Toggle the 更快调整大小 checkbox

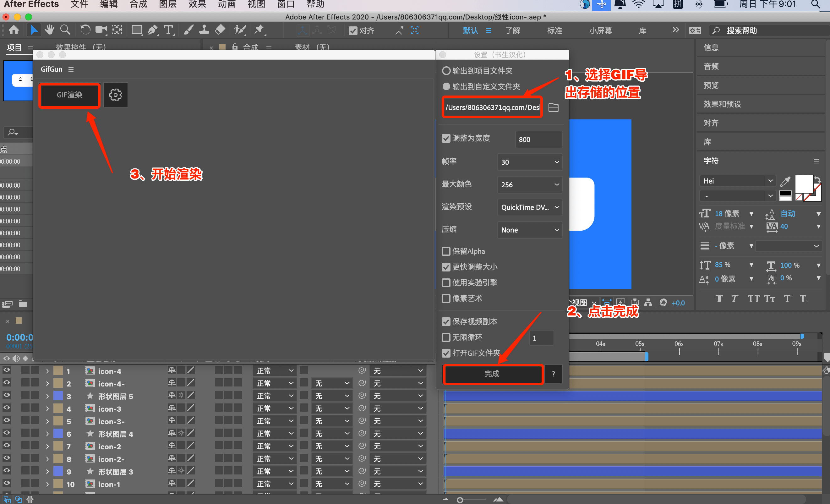click(x=446, y=267)
